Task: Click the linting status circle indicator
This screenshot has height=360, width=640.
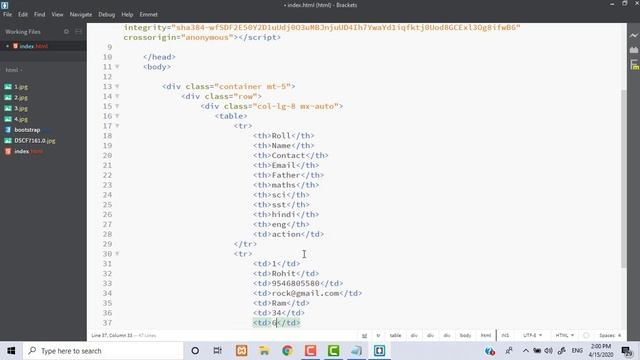Action: click(586, 335)
